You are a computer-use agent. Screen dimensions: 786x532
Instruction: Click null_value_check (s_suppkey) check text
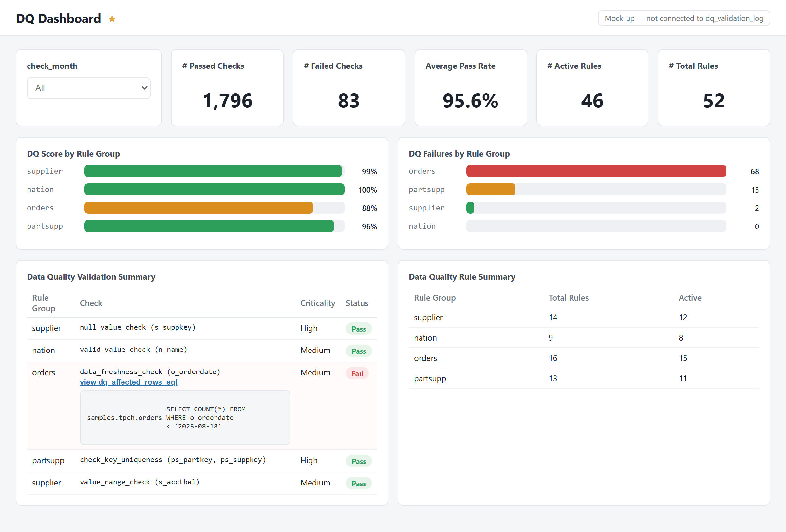(138, 327)
